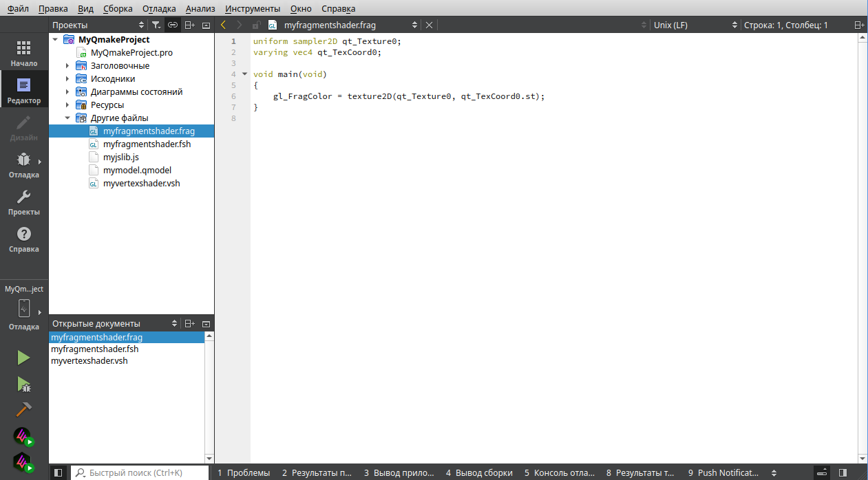Select myvertexshader.vsh in project tree
Screen dimensions: 868x480
141,184
